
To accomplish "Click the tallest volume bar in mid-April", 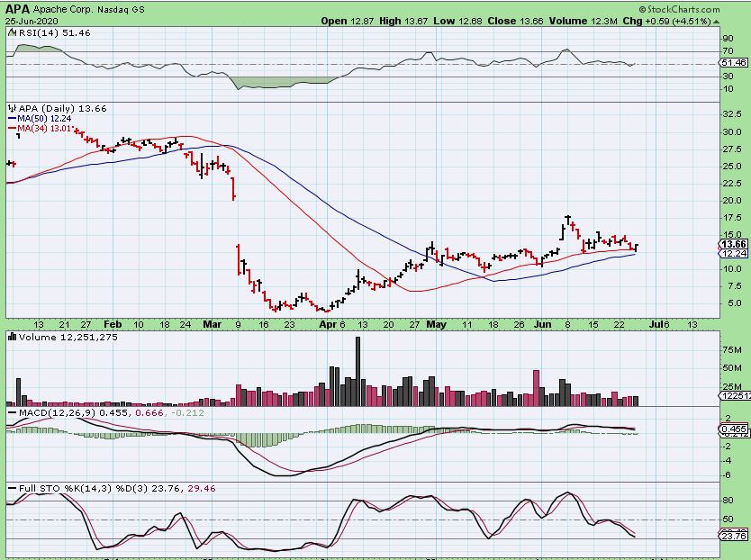I will tap(357, 371).
